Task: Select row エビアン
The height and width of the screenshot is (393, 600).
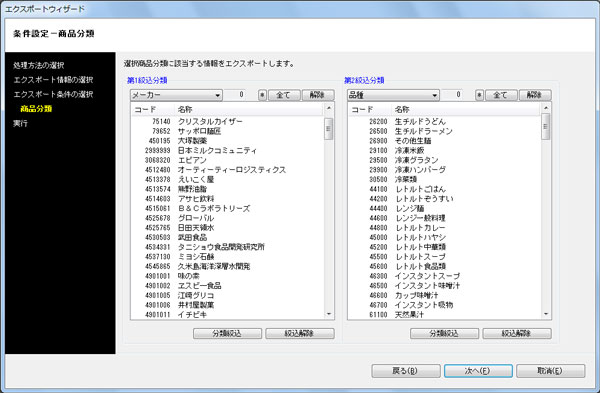Action: (227, 160)
